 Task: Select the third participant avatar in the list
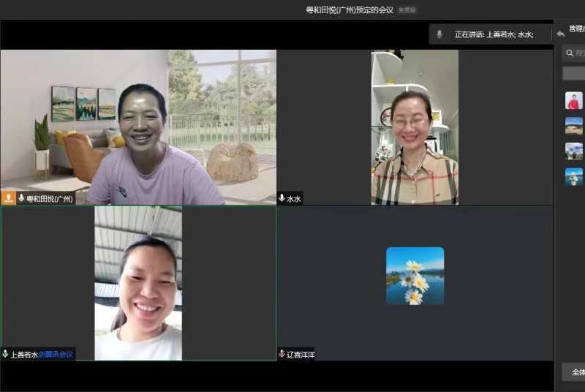pos(574,151)
